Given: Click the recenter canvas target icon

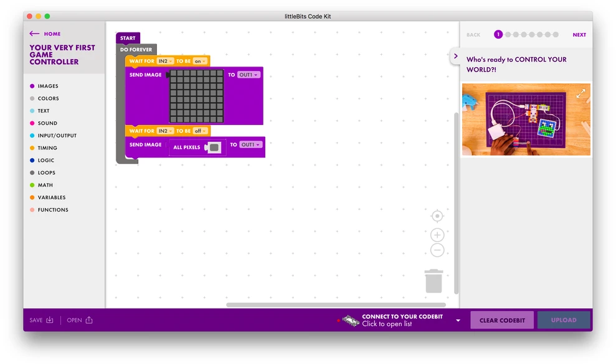Looking at the screenshot, I should [x=437, y=216].
